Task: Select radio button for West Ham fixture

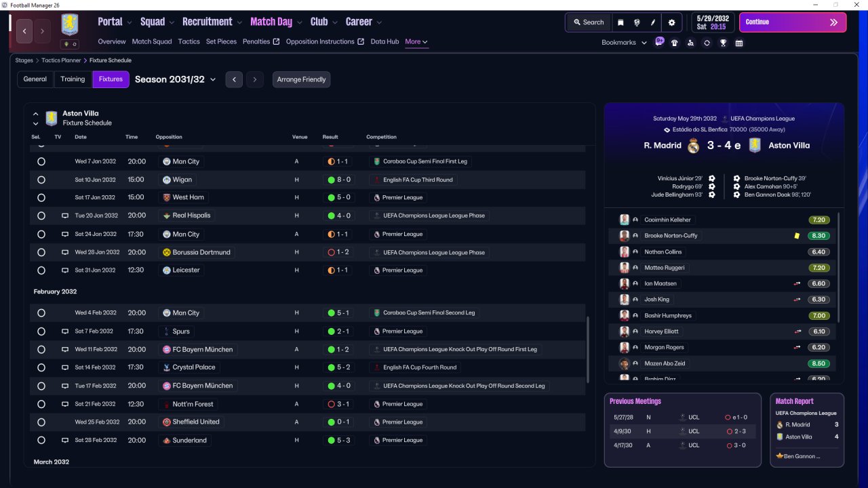Action: (x=41, y=197)
